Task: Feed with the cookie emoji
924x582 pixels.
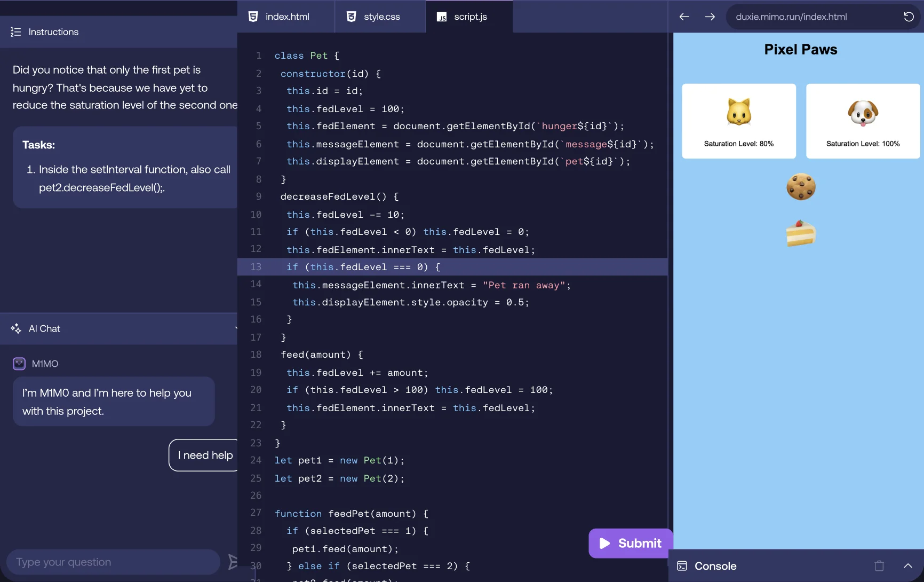Action: click(801, 187)
